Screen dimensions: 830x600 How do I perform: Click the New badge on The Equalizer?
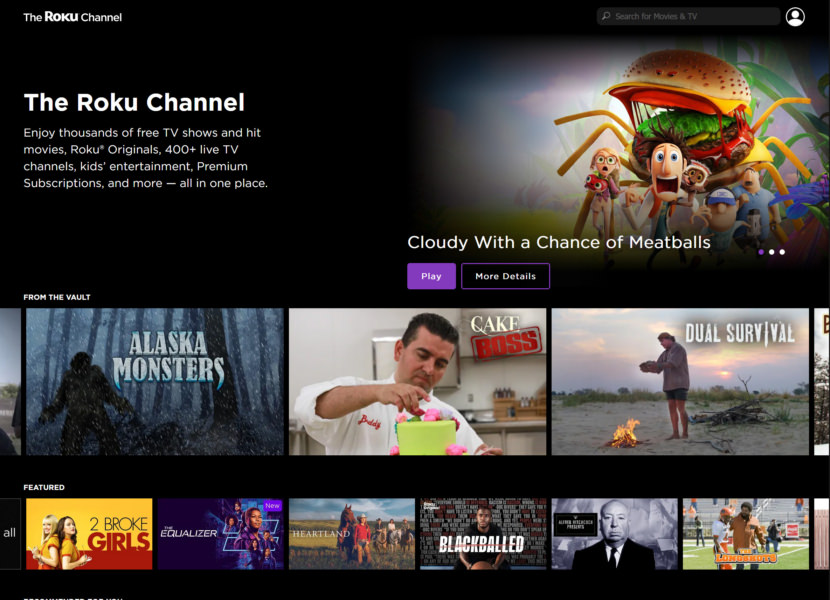(x=272, y=506)
